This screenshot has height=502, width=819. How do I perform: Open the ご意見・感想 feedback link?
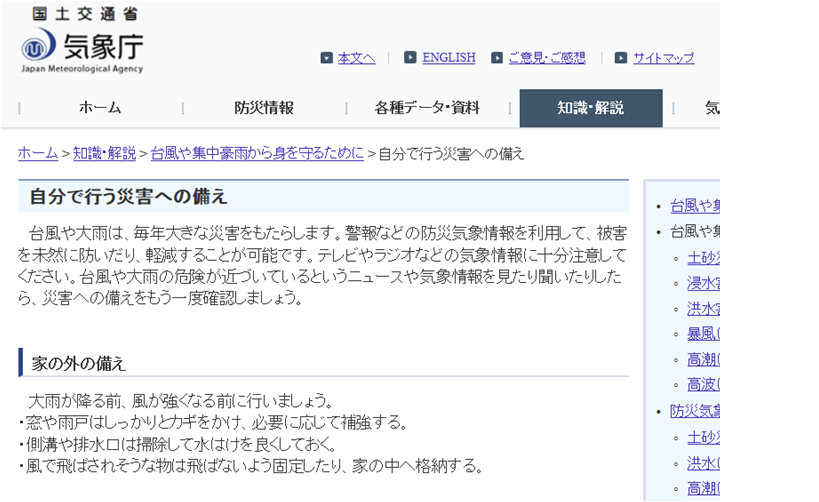point(546,58)
